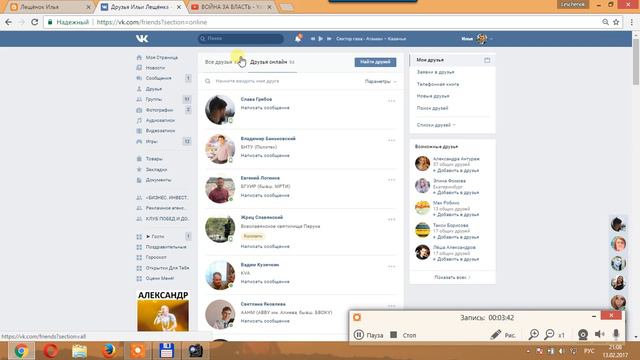Click the Найти друзей button

pyautogui.click(x=375, y=62)
